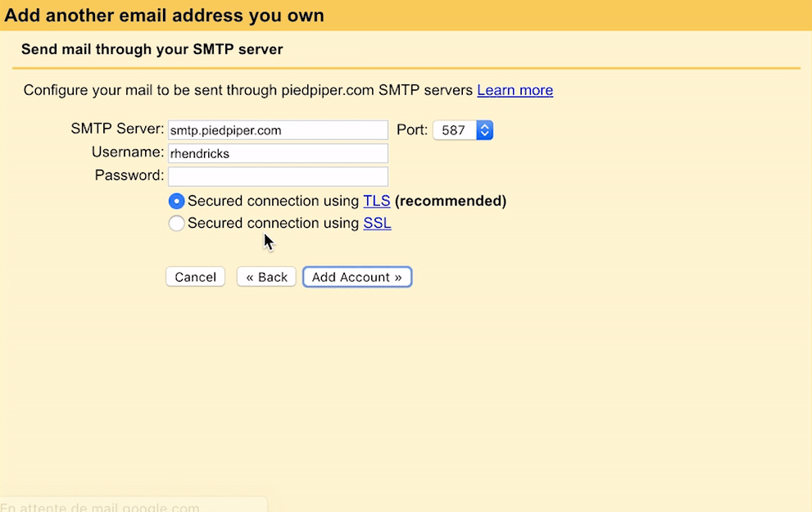Choose the SSL secured connection radio button
Viewport: 812px width, 512px height.
(176, 224)
